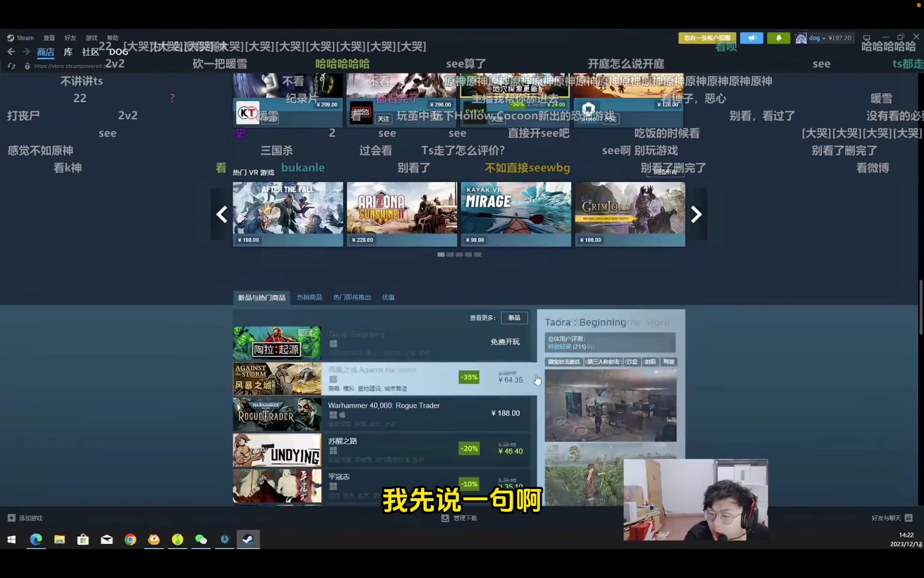Click the 新品 see-more button

pos(514,318)
